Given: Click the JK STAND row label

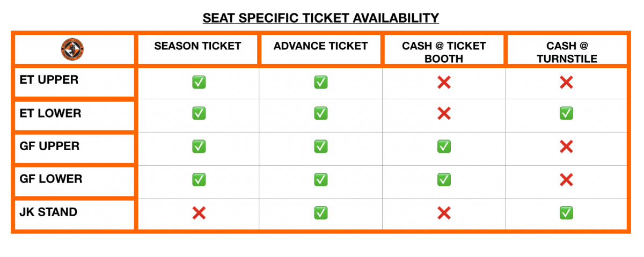Looking at the screenshot, I should click(48, 212).
